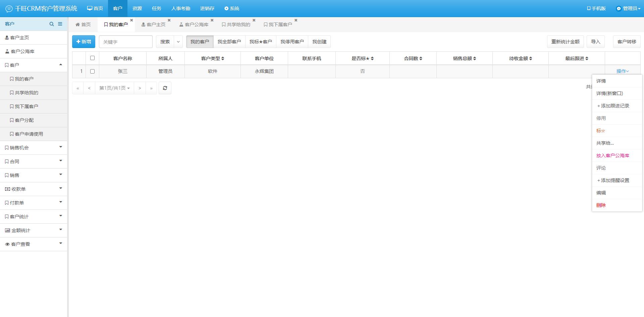
Task: Close the 客户公海库 tab with its x
Action: click(212, 20)
